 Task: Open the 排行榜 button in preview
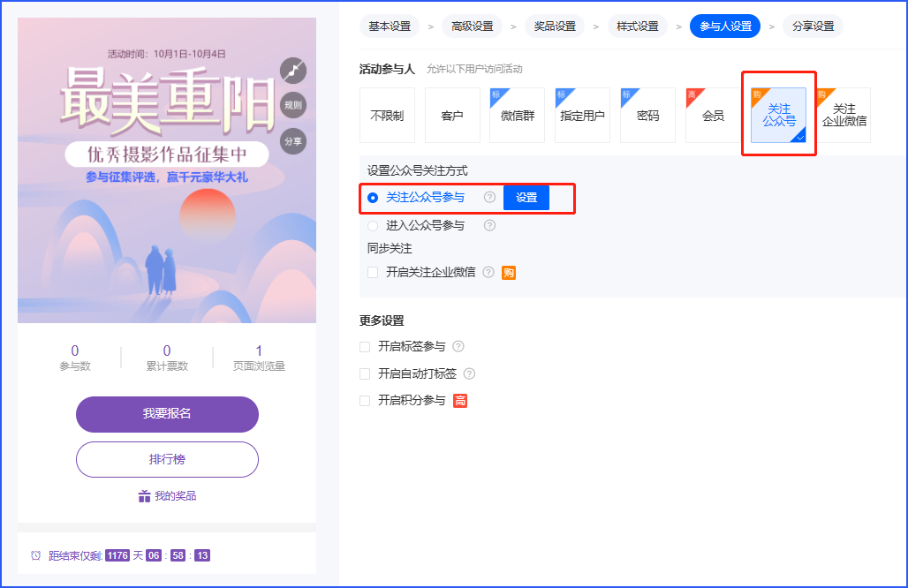[167, 459]
